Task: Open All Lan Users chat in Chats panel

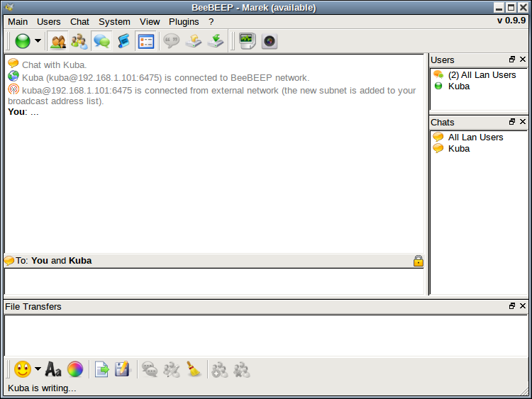Action: click(x=478, y=137)
